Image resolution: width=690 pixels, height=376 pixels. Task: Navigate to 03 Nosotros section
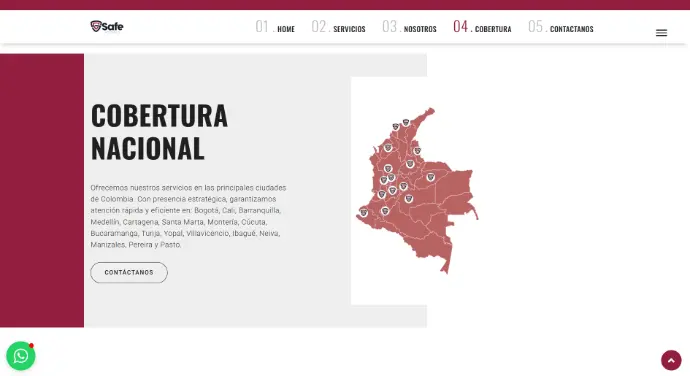click(409, 27)
